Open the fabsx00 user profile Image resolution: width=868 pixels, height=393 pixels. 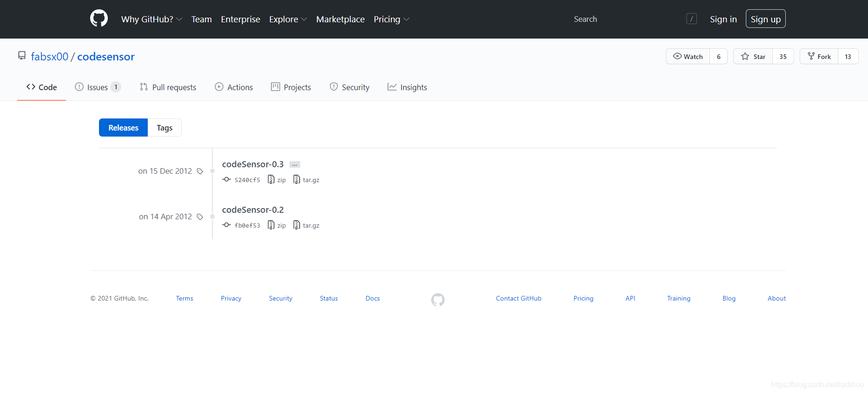[50, 56]
